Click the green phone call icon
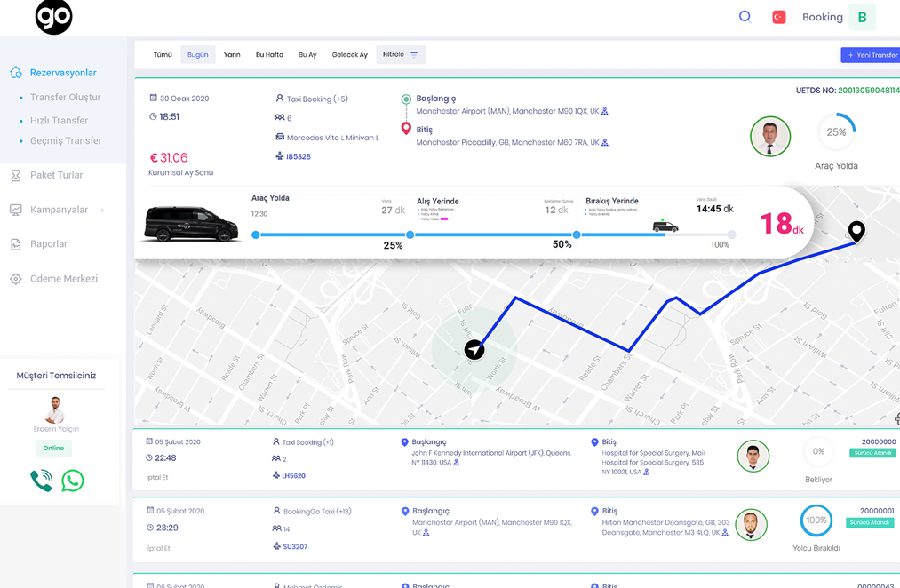This screenshot has width=900, height=588. coord(41,481)
